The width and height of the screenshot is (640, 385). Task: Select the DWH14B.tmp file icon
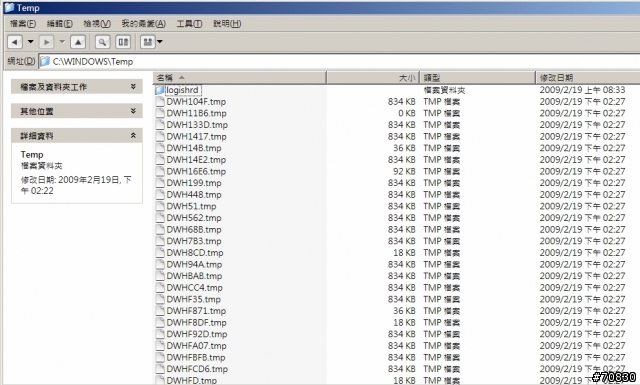(160, 148)
